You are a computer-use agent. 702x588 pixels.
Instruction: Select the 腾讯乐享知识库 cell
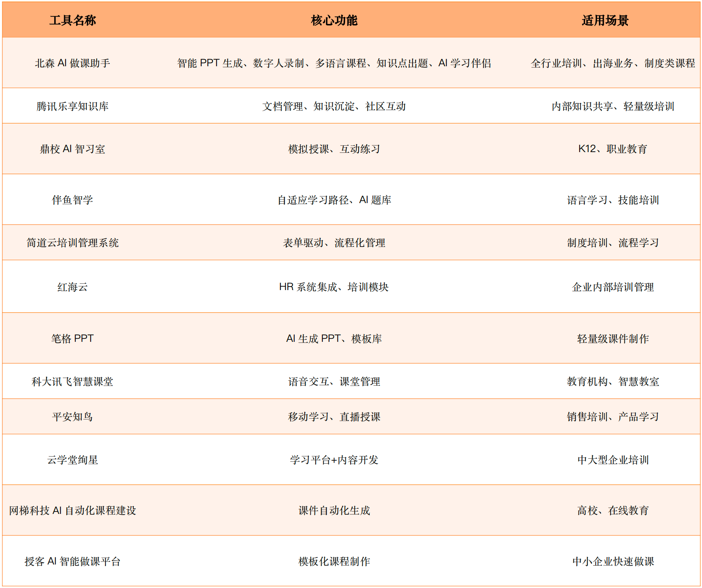coord(73,106)
